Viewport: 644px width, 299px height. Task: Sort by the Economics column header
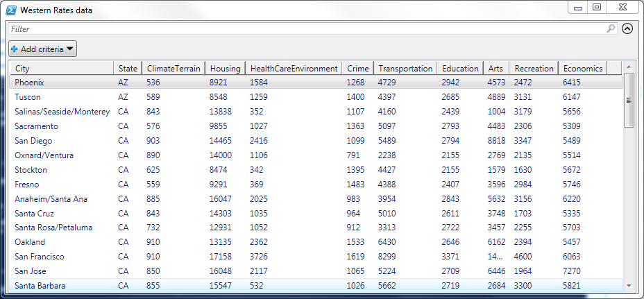click(583, 68)
